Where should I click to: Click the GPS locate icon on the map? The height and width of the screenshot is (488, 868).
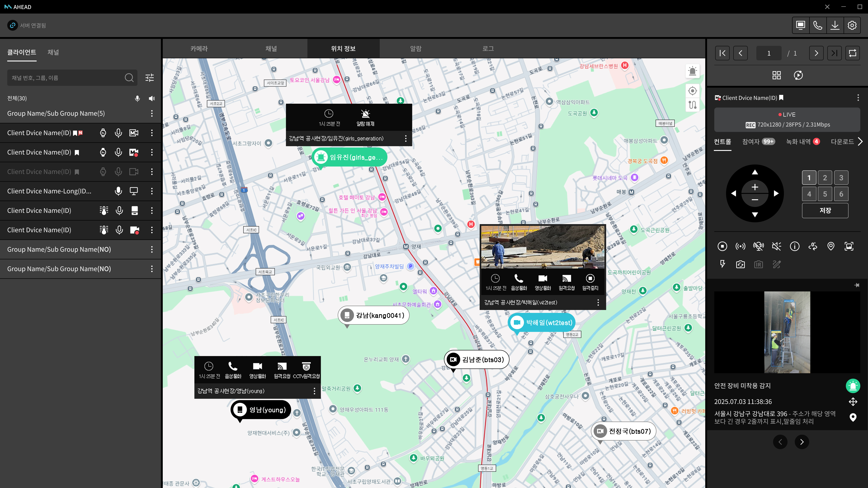pyautogui.click(x=692, y=91)
